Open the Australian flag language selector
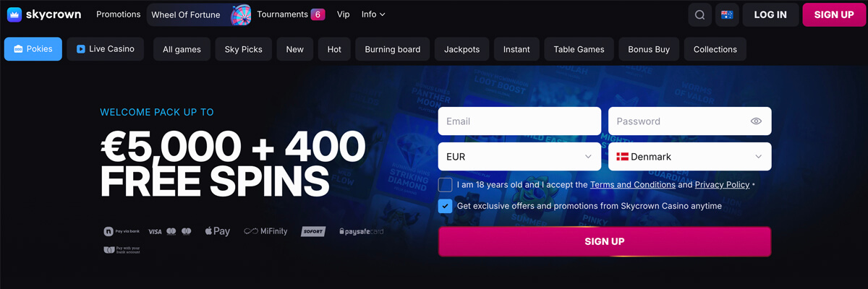868x289 pixels. click(727, 14)
